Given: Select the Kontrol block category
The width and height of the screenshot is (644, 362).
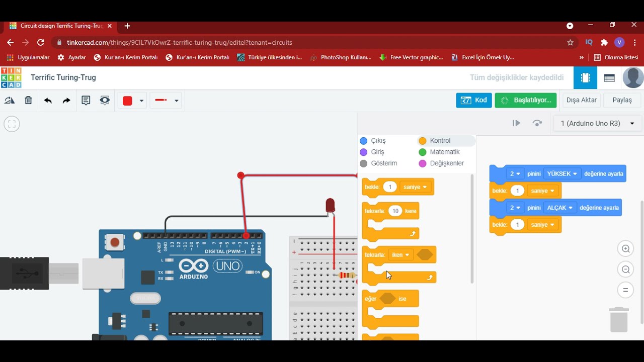Looking at the screenshot, I should pyautogui.click(x=435, y=141).
